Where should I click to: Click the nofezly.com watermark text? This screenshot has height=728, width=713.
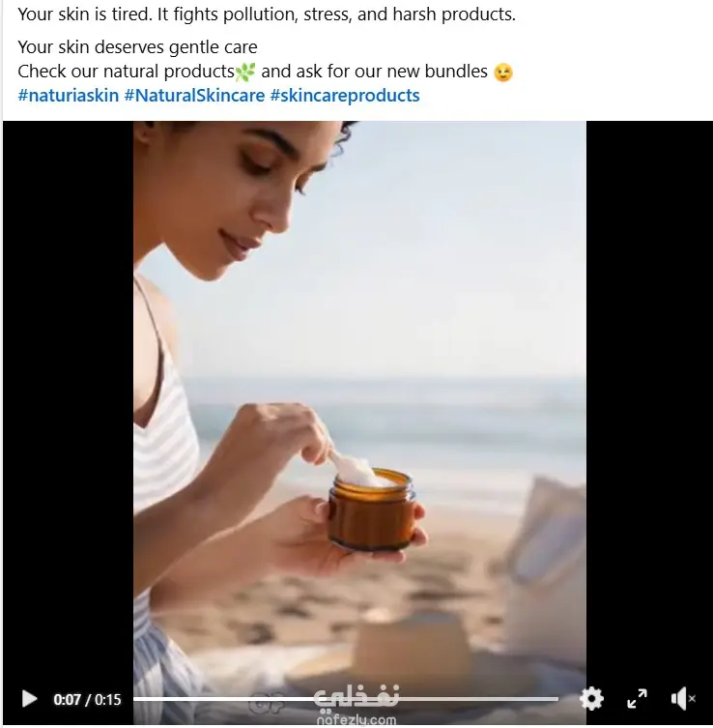(356, 720)
